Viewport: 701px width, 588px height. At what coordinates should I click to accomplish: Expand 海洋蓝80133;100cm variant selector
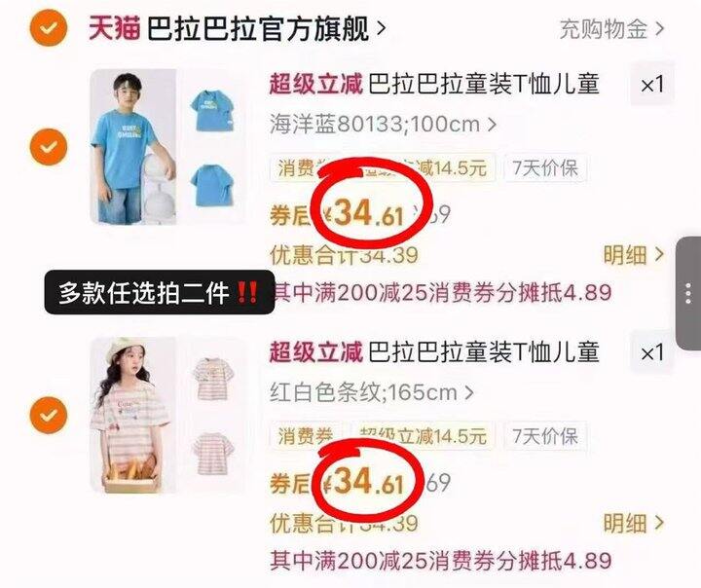click(x=383, y=124)
